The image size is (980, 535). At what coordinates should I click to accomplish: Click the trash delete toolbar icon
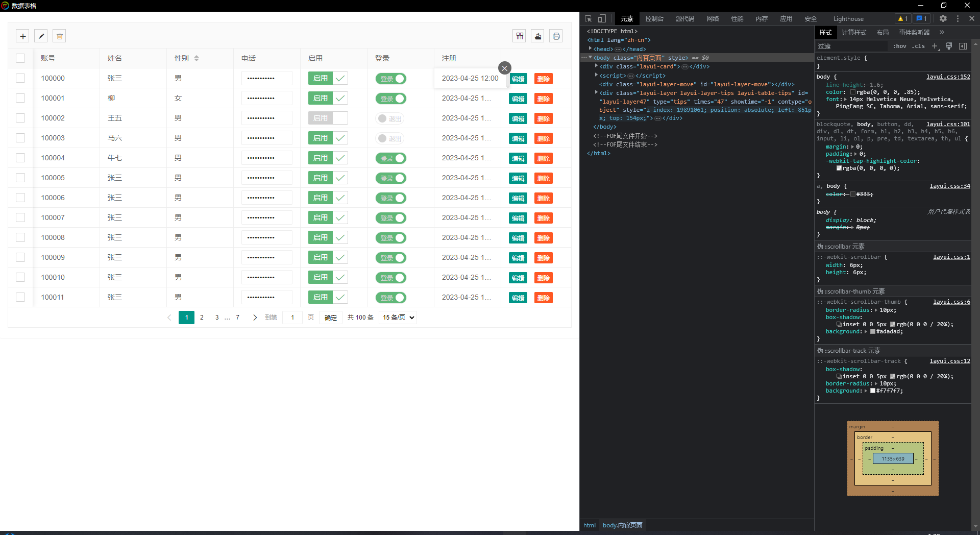tap(60, 36)
